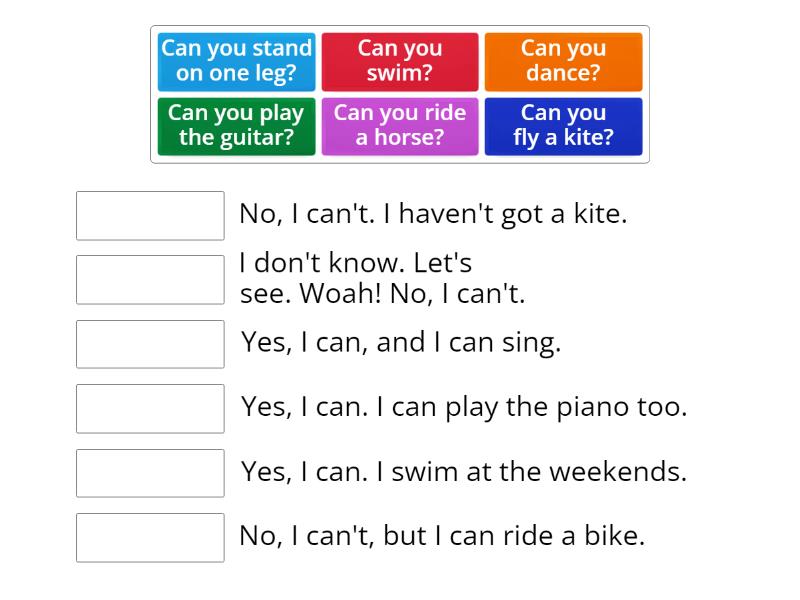Click the answer box beside 'I don't know. Let's see.'
Image resolution: width=800 pixels, height=600 pixels.
pyautogui.click(x=149, y=279)
